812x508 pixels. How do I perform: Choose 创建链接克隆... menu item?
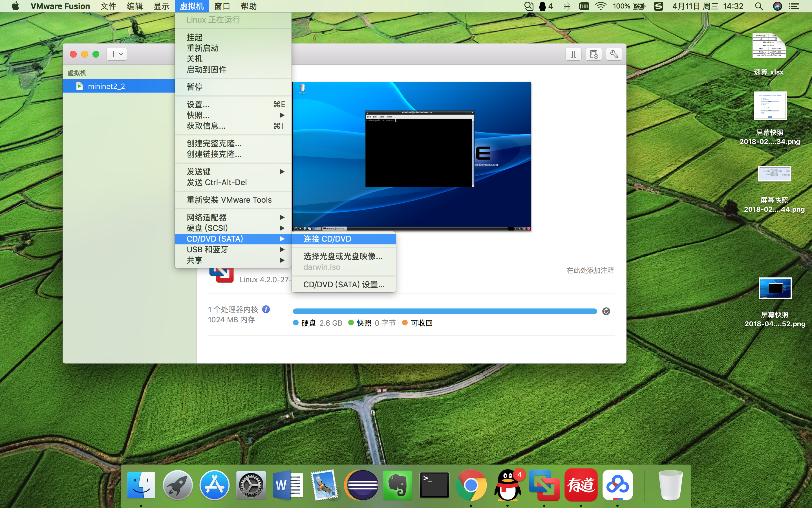[x=233, y=154]
